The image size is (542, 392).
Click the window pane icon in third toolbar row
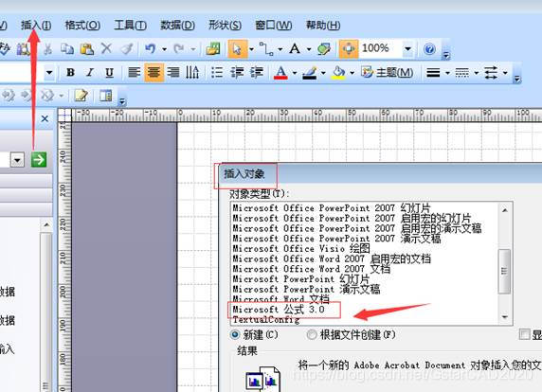point(105,95)
